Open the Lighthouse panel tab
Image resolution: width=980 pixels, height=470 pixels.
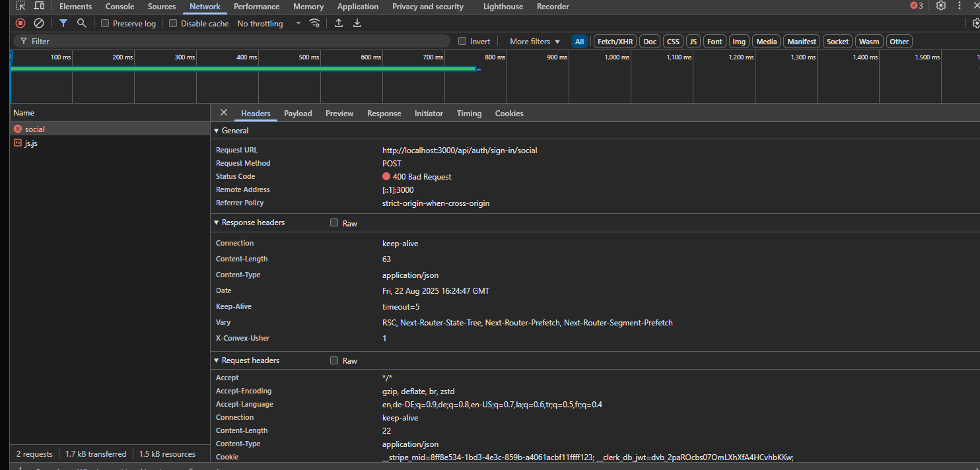pos(503,7)
